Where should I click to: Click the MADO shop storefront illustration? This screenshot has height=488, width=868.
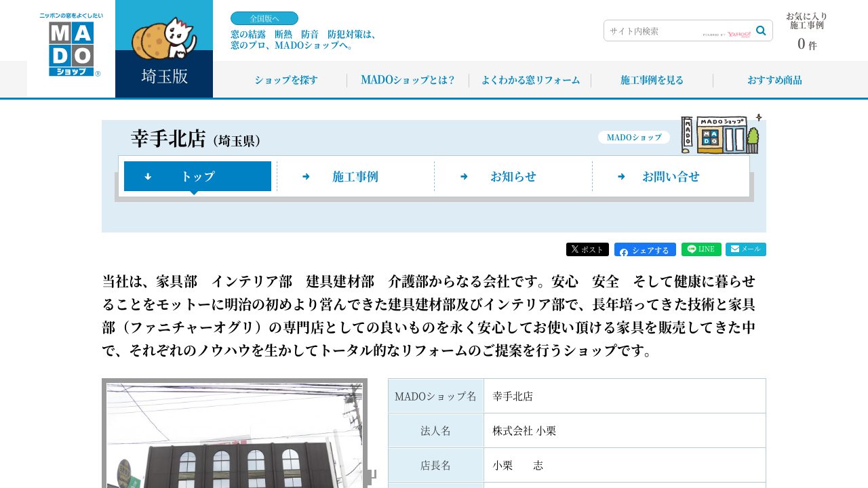(720, 134)
